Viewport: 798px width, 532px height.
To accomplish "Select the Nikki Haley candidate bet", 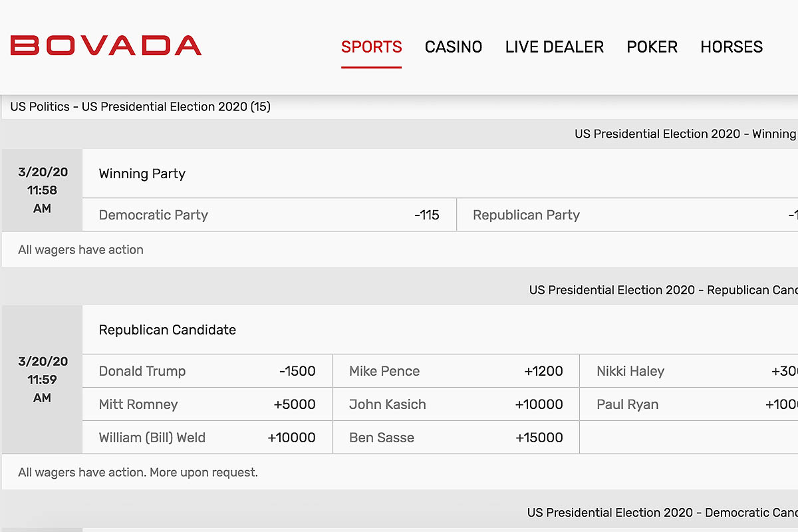I will tap(688, 371).
